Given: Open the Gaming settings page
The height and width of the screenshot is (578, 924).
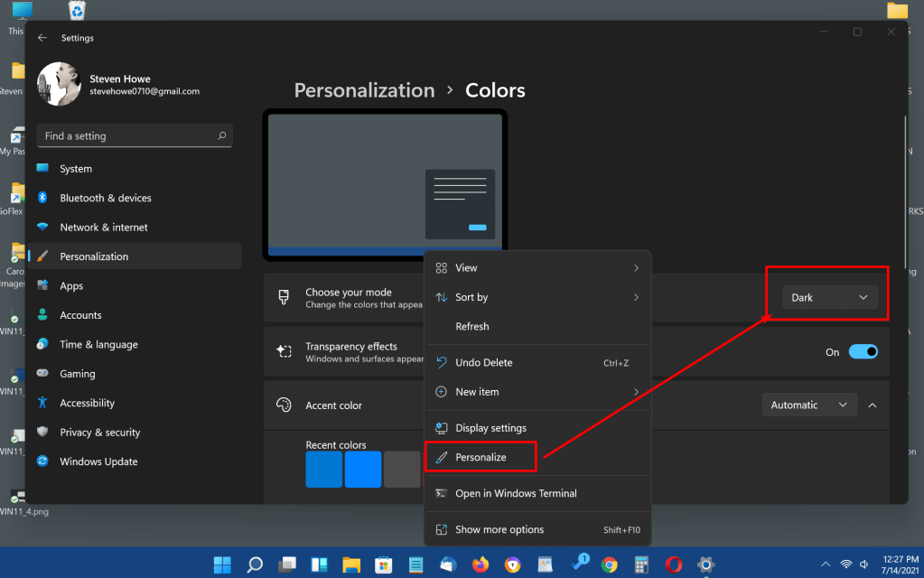Looking at the screenshot, I should click(x=77, y=374).
